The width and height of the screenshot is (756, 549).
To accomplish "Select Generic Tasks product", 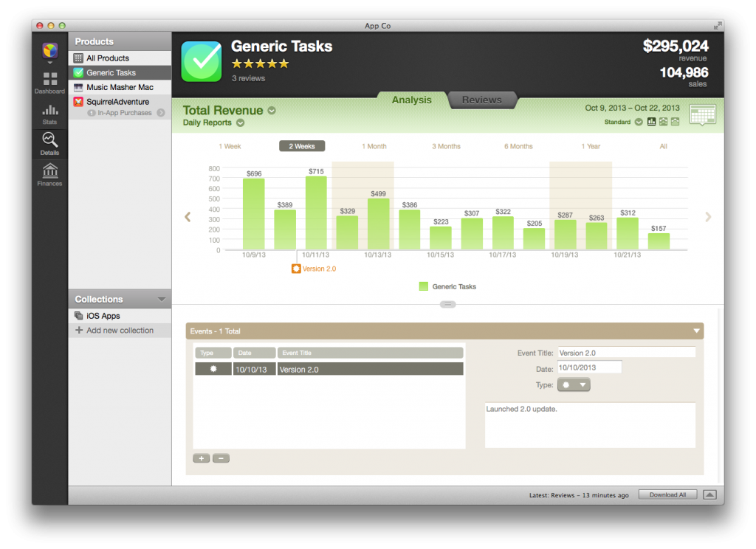I will (120, 72).
